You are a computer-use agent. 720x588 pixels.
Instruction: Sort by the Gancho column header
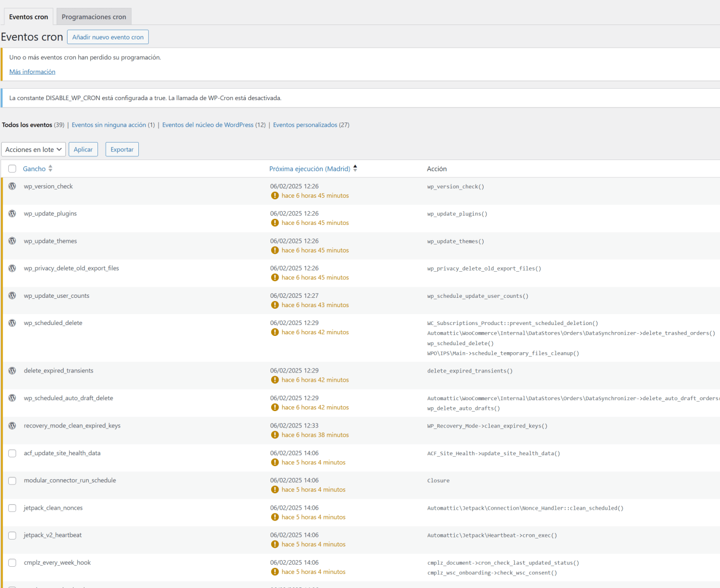click(x=34, y=169)
